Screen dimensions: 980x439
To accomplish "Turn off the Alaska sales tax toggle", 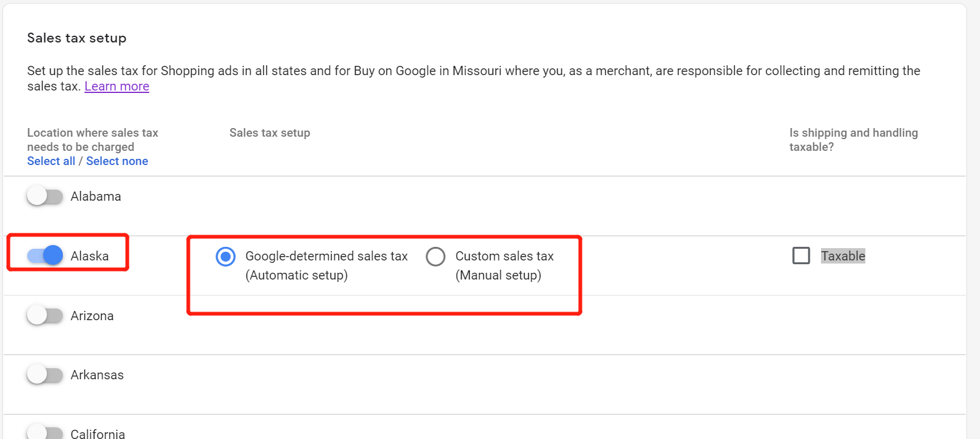I will coord(45,256).
